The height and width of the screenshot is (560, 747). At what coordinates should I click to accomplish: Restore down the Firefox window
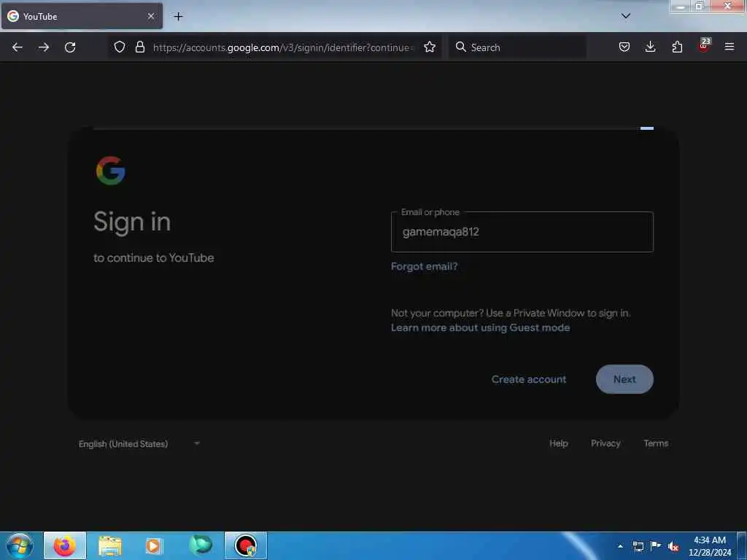point(700,7)
